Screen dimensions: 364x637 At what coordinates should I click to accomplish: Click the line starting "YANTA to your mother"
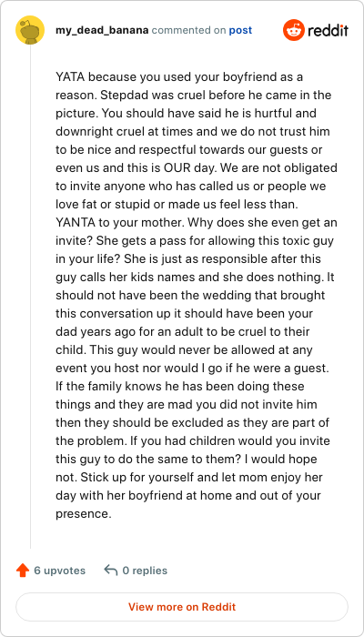[197, 223]
